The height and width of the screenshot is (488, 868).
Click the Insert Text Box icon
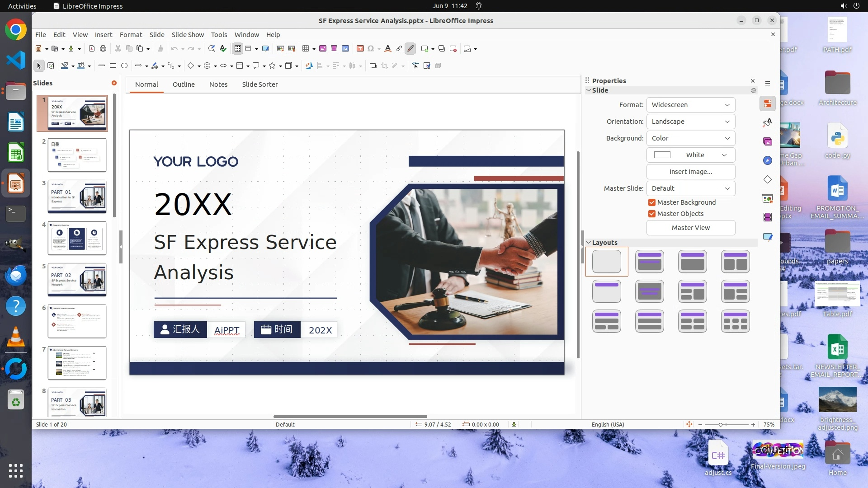tap(360, 49)
